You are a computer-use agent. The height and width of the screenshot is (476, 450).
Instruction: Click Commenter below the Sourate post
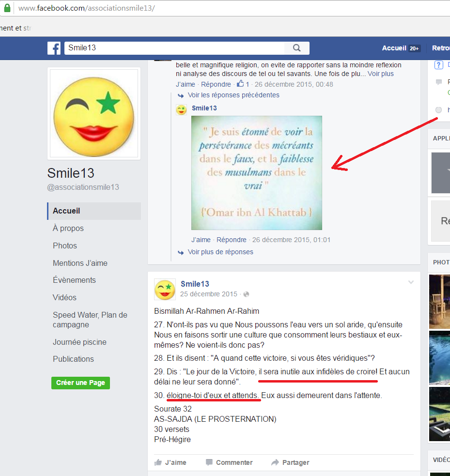click(x=229, y=462)
